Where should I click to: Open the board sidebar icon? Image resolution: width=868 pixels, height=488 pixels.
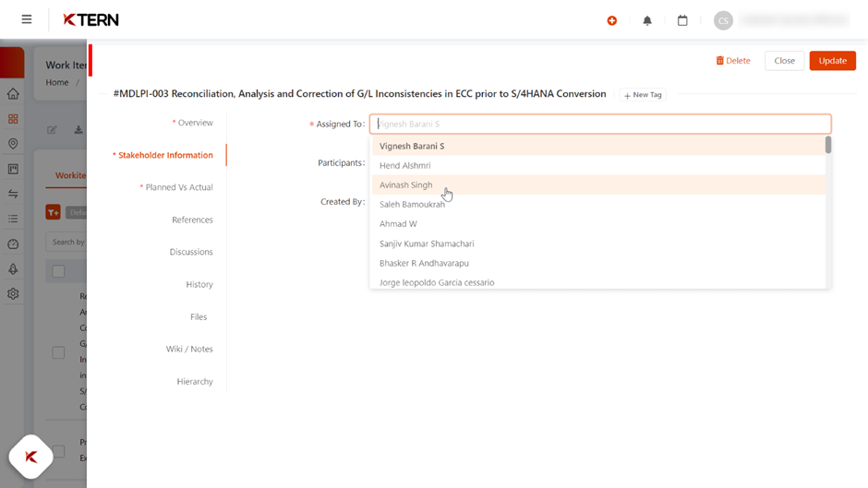tap(13, 169)
